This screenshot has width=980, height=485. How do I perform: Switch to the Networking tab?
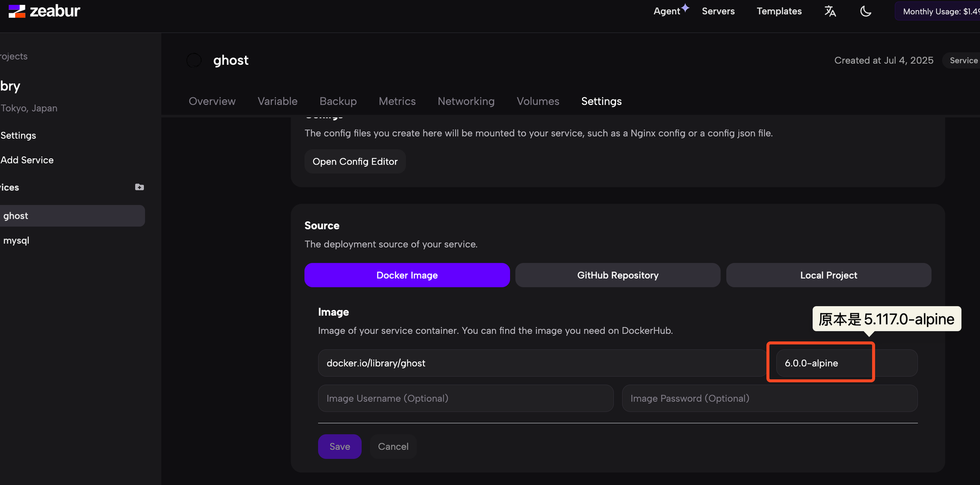466,101
